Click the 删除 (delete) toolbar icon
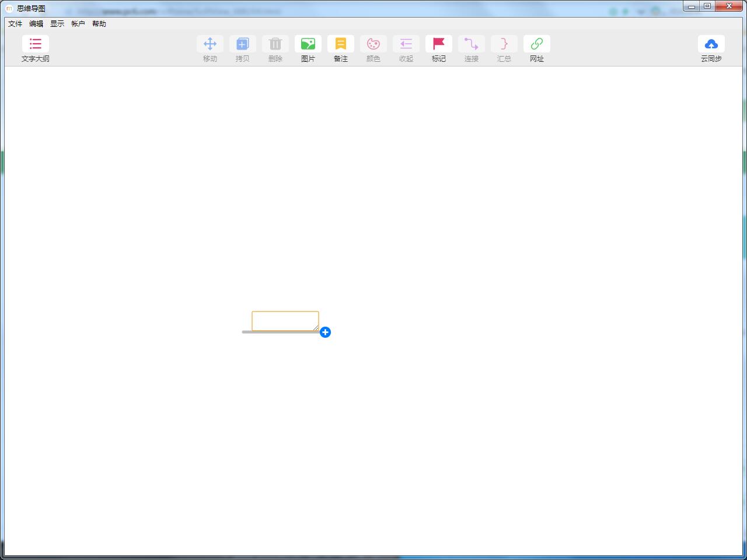 (x=275, y=44)
